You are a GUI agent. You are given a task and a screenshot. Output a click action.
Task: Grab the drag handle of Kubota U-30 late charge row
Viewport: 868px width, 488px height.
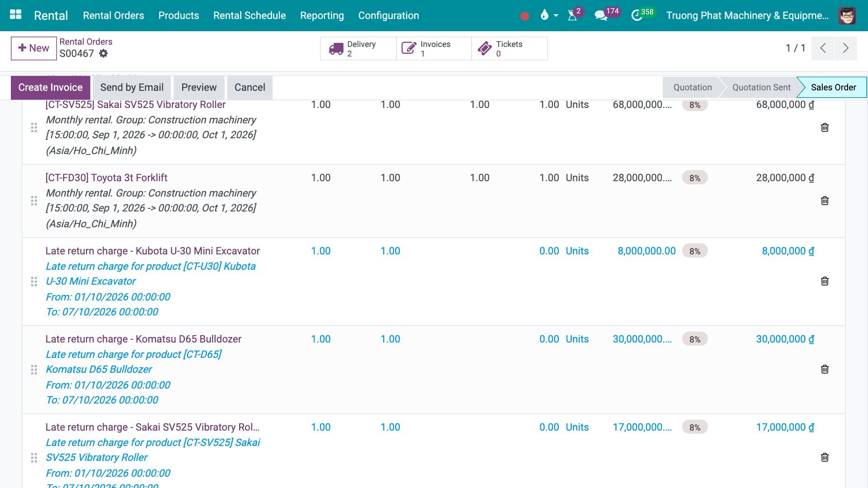click(34, 282)
